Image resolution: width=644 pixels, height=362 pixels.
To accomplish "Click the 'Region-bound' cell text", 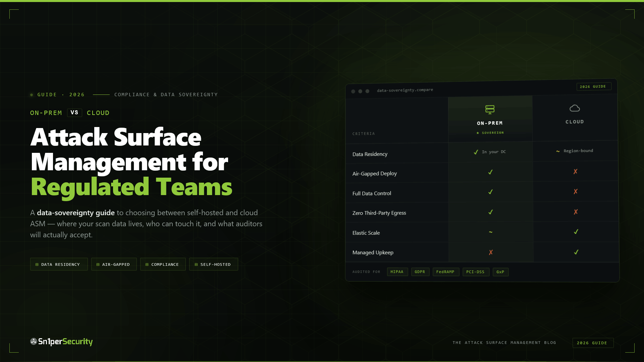I will 578,151.
